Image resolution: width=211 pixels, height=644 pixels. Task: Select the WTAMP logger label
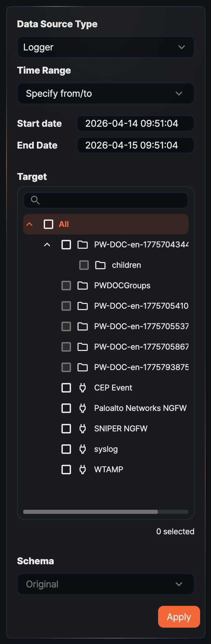109,470
